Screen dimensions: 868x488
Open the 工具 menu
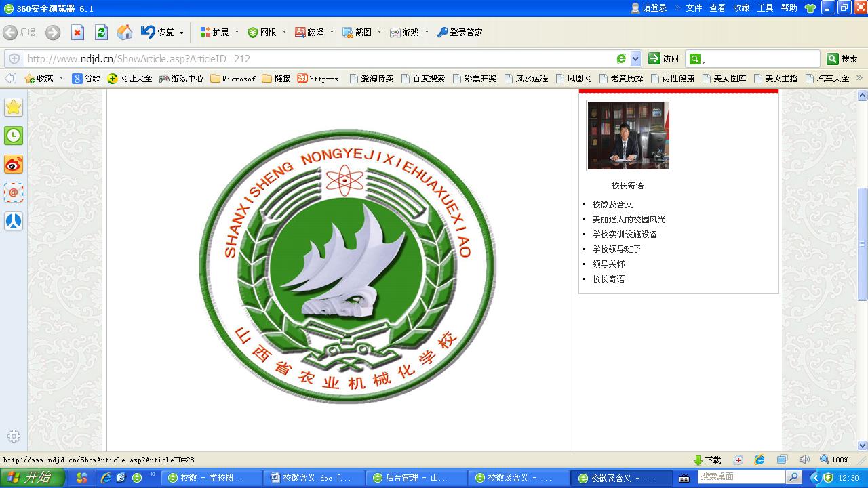click(x=765, y=8)
